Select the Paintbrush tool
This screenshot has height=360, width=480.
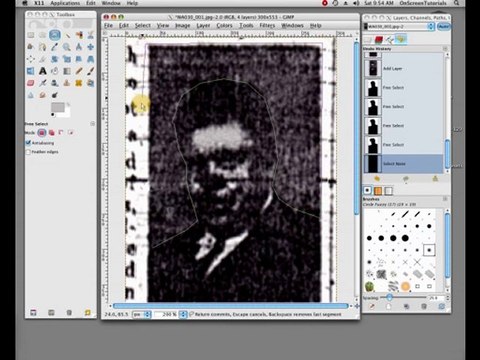coord(90,71)
